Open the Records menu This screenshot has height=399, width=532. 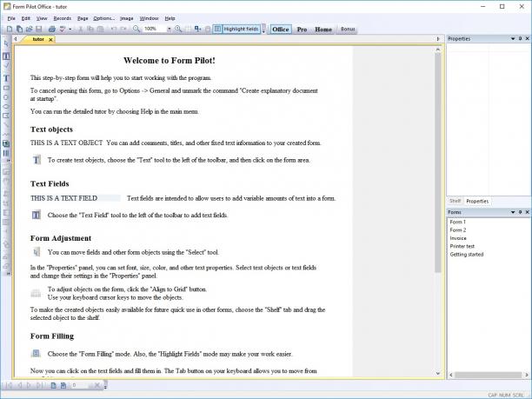[x=62, y=18]
